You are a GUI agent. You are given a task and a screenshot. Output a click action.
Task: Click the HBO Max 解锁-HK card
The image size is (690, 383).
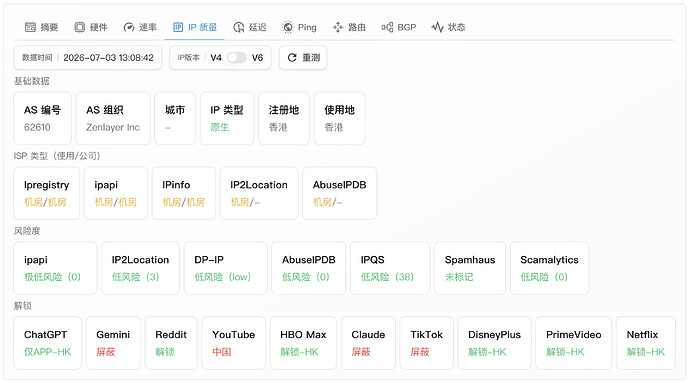(304, 343)
